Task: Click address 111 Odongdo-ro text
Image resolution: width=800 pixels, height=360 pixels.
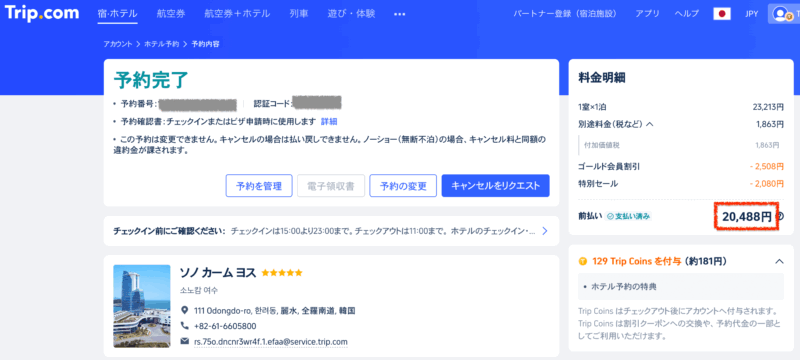Action: click(275, 311)
